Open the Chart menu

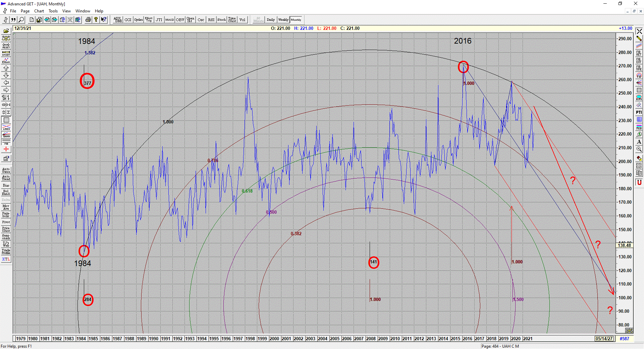[39, 11]
